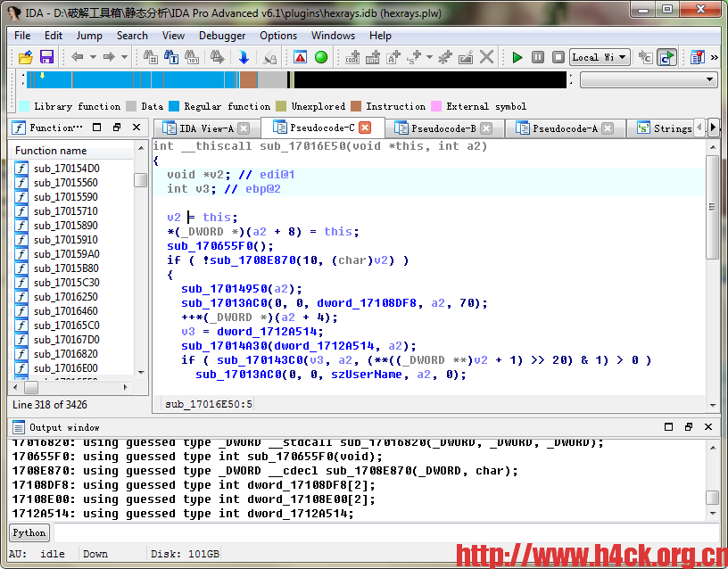Click the undefine X icon in toolbar
728x569 pixels.
[x=486, y=57]
